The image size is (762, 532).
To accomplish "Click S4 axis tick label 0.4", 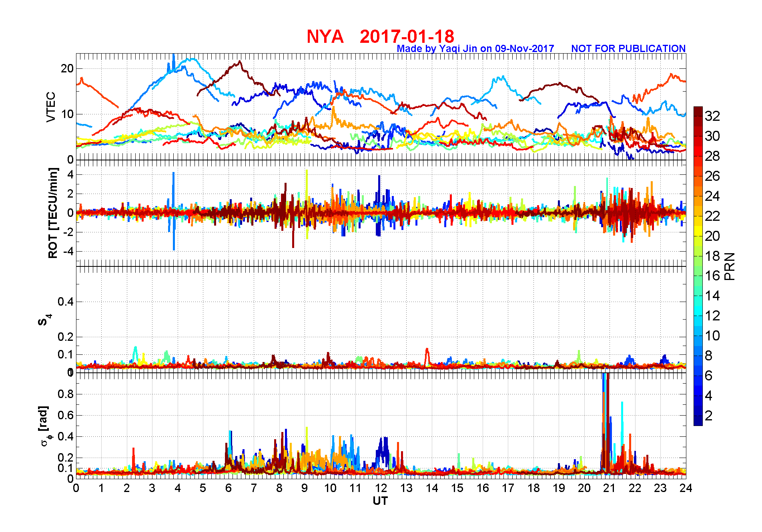I will 66,302.
